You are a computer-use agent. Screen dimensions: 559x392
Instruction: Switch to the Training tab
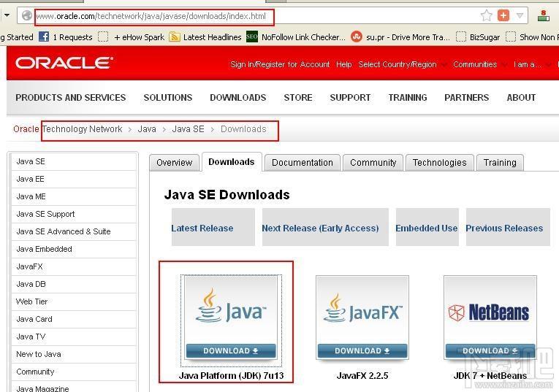pos(500,163)
